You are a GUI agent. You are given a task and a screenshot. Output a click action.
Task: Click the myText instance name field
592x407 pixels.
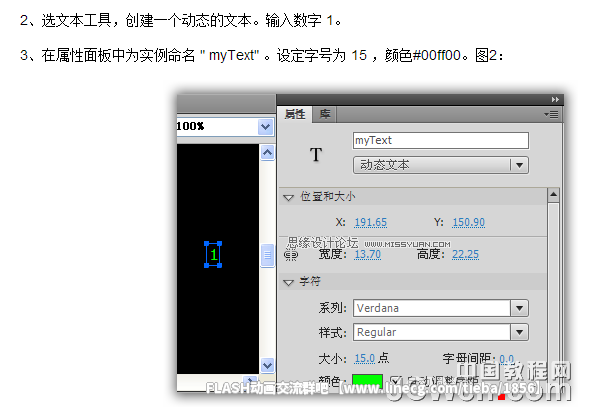441,140
